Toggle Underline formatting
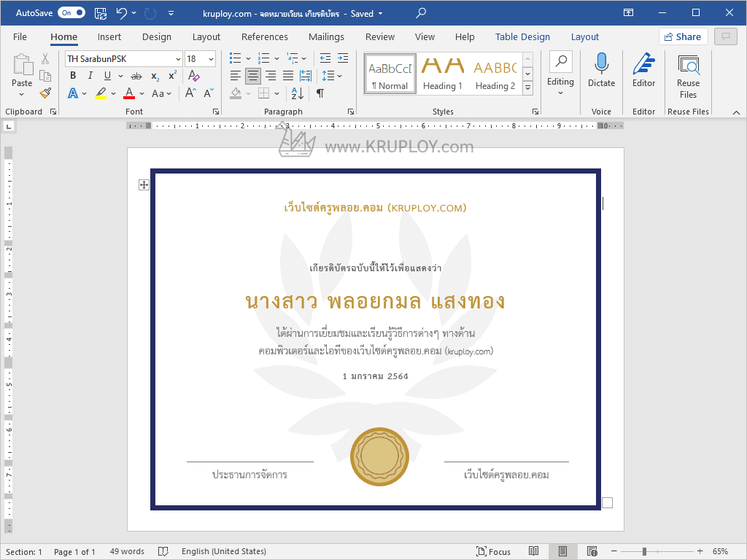747x560 pixels. click(108, 76)
